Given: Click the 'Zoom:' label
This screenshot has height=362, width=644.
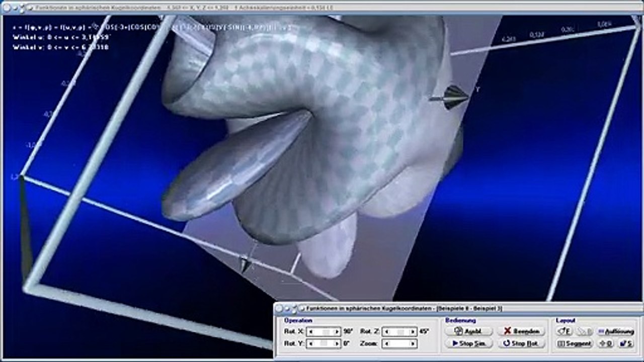Looking at the screenshot, I should (x=369, y=344).
